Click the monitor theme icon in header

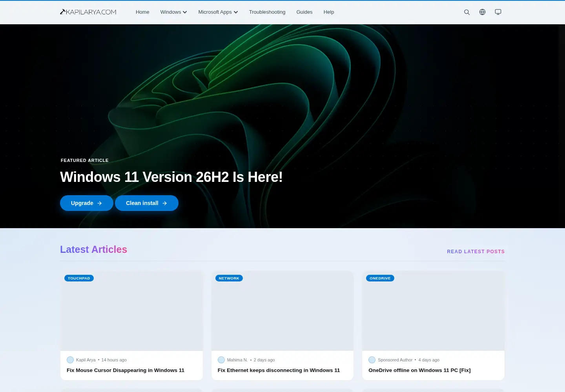point(498,12)
